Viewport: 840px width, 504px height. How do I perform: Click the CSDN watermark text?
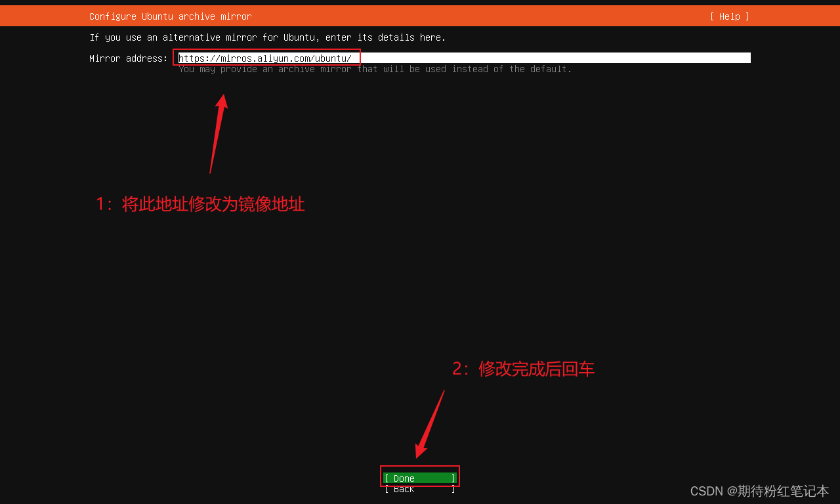(704, 490)
